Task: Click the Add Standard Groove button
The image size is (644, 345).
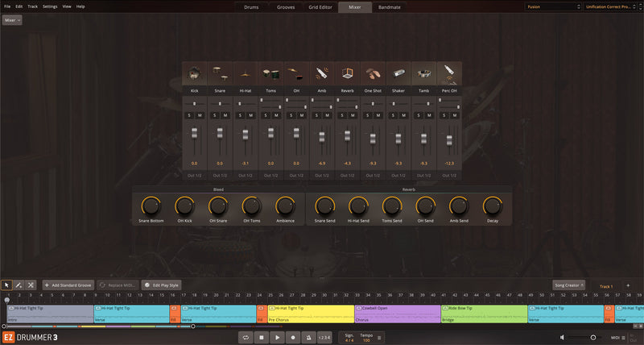Action: [x=68, y=285]
